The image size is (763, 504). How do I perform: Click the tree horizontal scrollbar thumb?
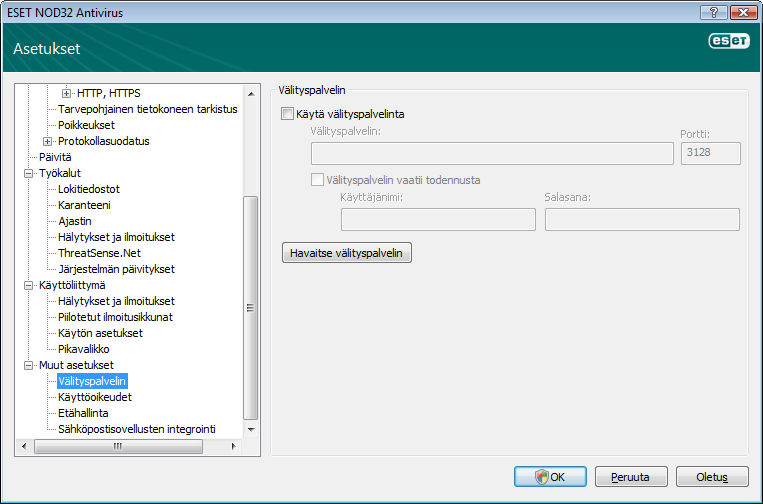pos(118,446)
